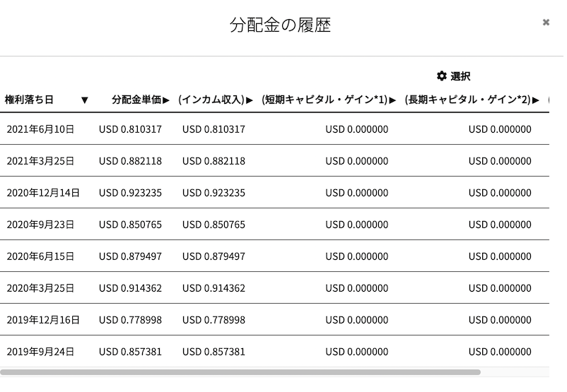The width and height of the screenshot is (567, 392).
Task: Select the 2021年6月10日 row date
Action: (40, 129)
